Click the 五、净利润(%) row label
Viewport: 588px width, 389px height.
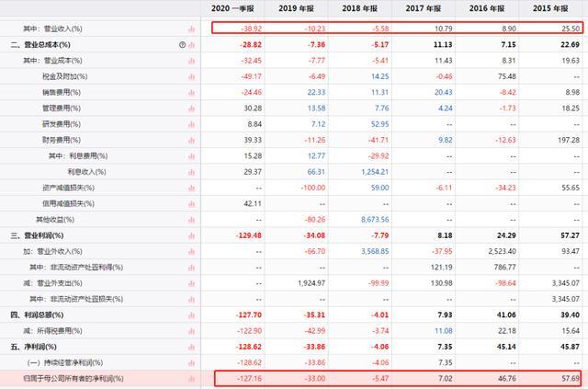34,347
